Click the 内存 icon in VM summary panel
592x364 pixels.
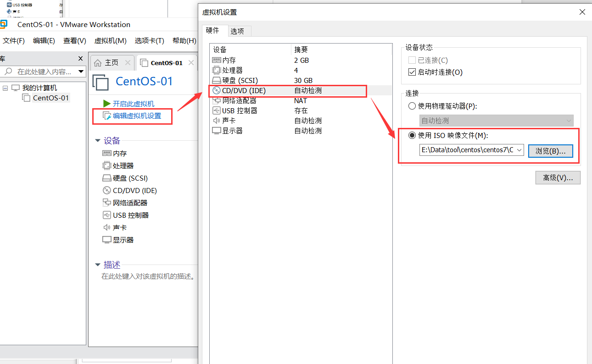[107, 154]
